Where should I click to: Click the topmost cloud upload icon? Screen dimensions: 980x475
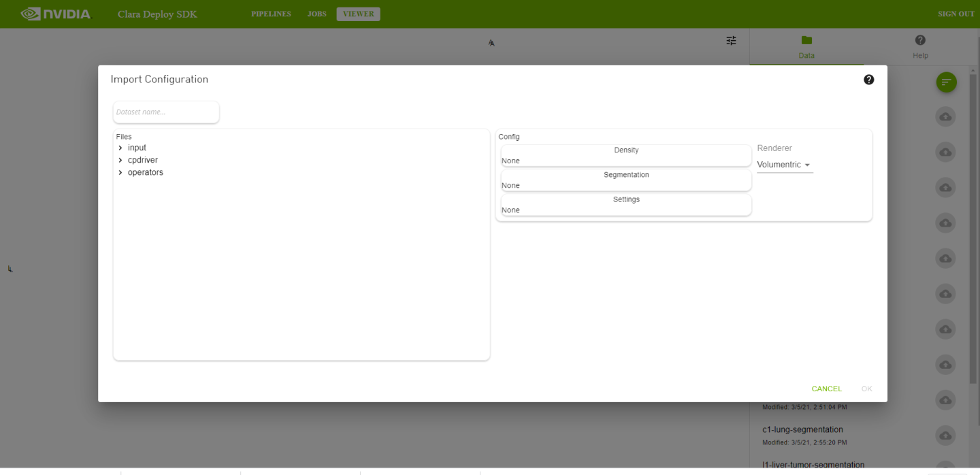coord(945,117)
